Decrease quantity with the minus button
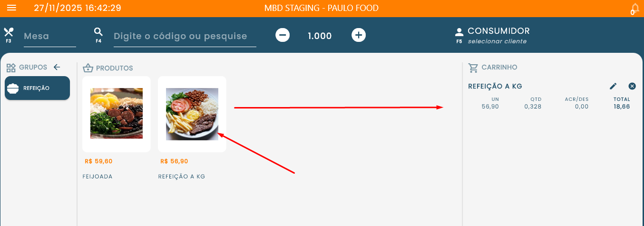This screenshot has width=644, height=226. [283, 35]
